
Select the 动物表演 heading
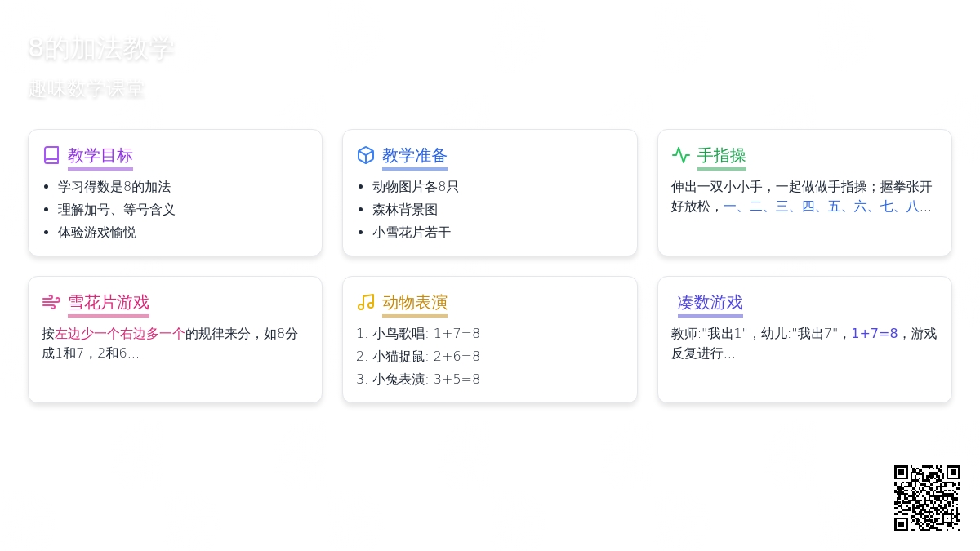415,303
